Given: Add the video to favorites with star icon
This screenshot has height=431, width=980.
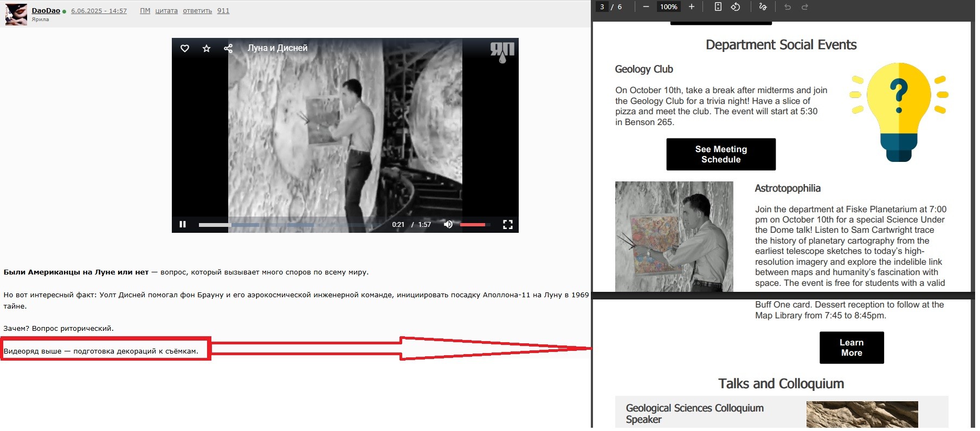Looking at the screenshot, I should pyautogui.click(x=207, y=48).
